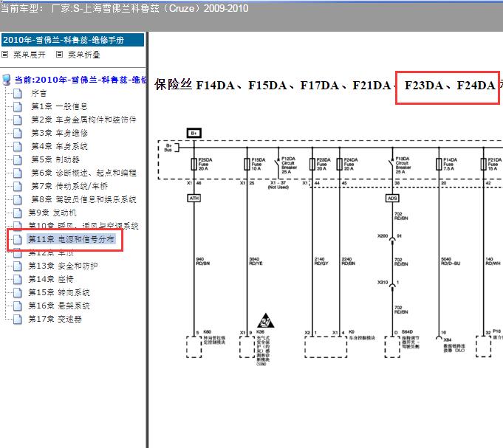Click the manual title 2010年-雪佛兰-科鲁兹-维修手册

pyautogui.click(x=72, y=40)
